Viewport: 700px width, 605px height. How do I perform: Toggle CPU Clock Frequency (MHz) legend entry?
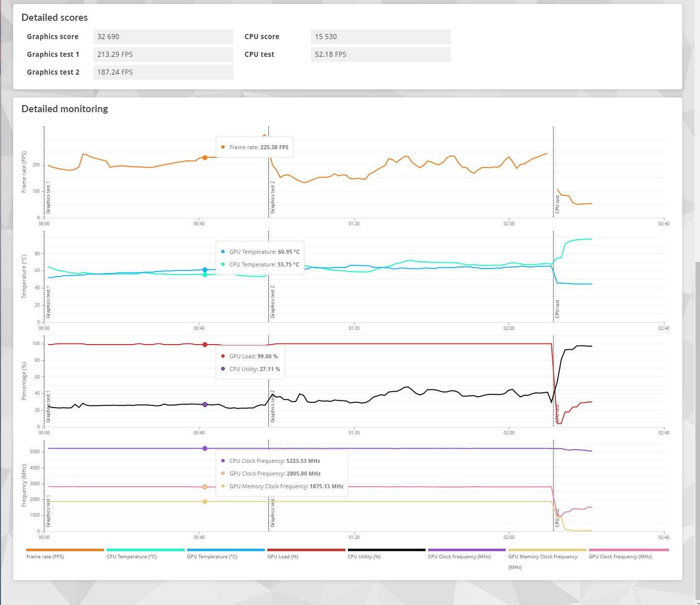[459, 557]
